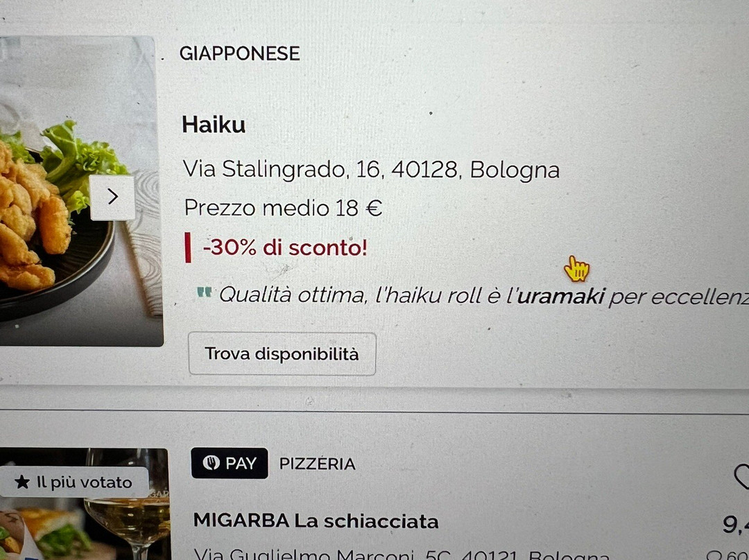The height and width of the screenshot is (560, 749).
Task: Open the GIAPPONESE cuisine tag
Action: pos(240,53)
